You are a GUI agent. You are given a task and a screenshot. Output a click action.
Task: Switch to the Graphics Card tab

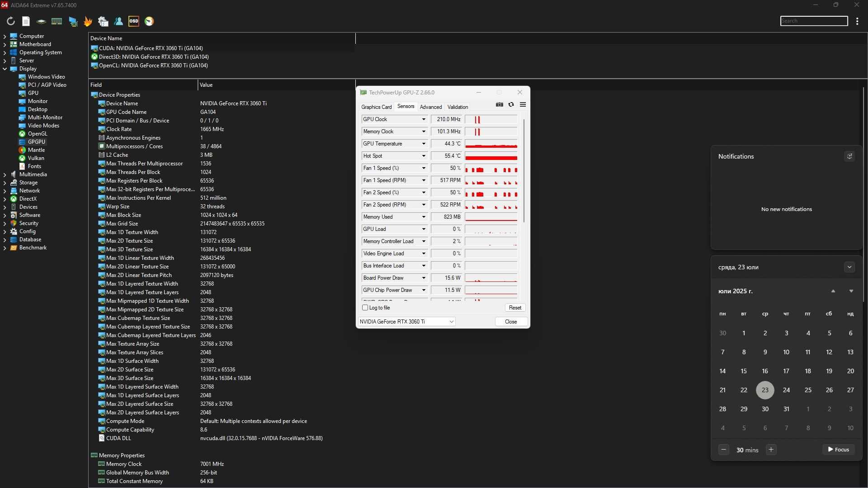(x=376, y=107)
